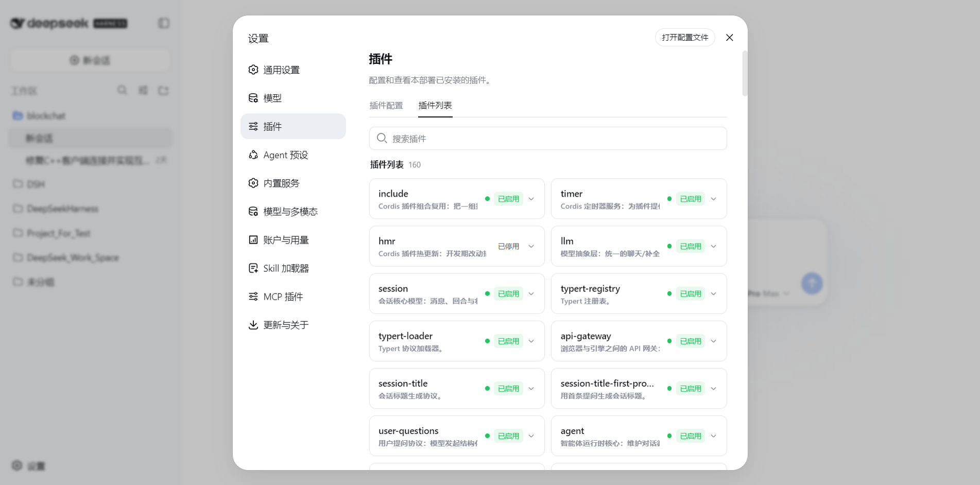980x485 pixels.
Task: Open DSH folder in workspace list
Action: click(x=90, y=184)
